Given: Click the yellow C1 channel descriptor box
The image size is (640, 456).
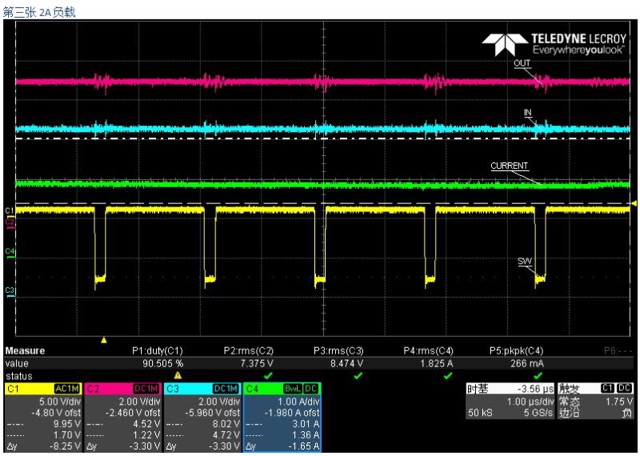Looking at the screenshot, I should [43, 417].
